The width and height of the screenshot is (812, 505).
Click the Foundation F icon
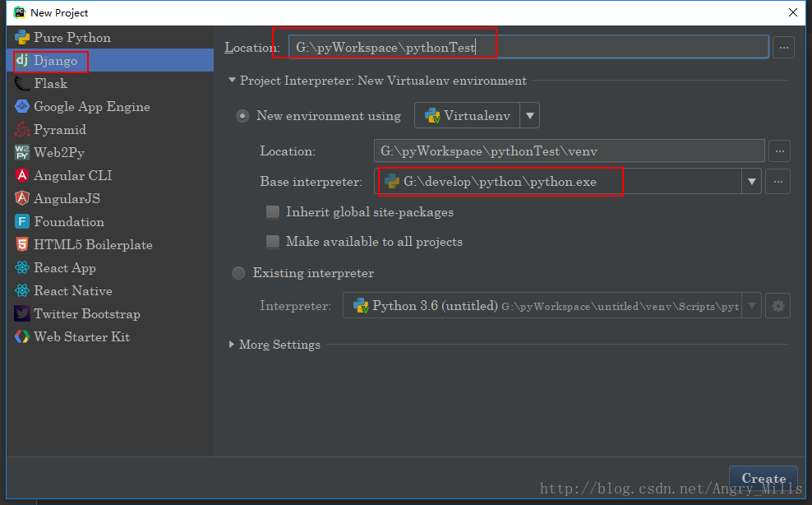(21, 221)
